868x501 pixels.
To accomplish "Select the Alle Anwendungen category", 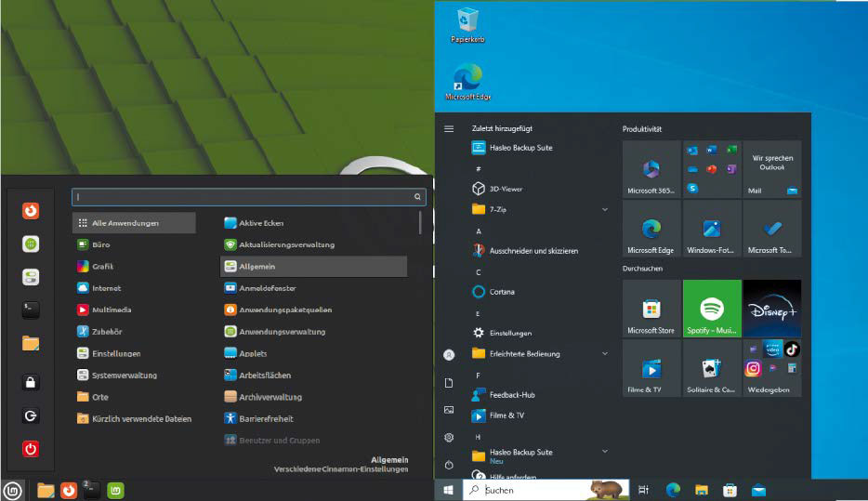I will [134, 222].
